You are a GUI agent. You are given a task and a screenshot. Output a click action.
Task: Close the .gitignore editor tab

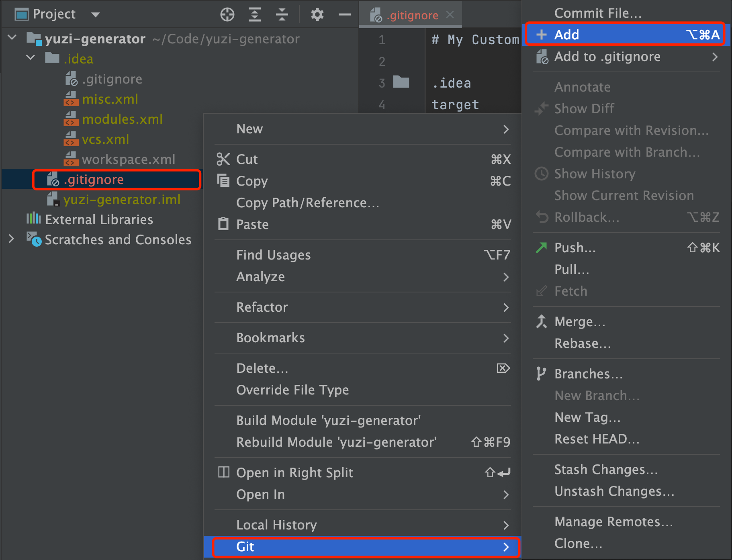coord(450,15)
